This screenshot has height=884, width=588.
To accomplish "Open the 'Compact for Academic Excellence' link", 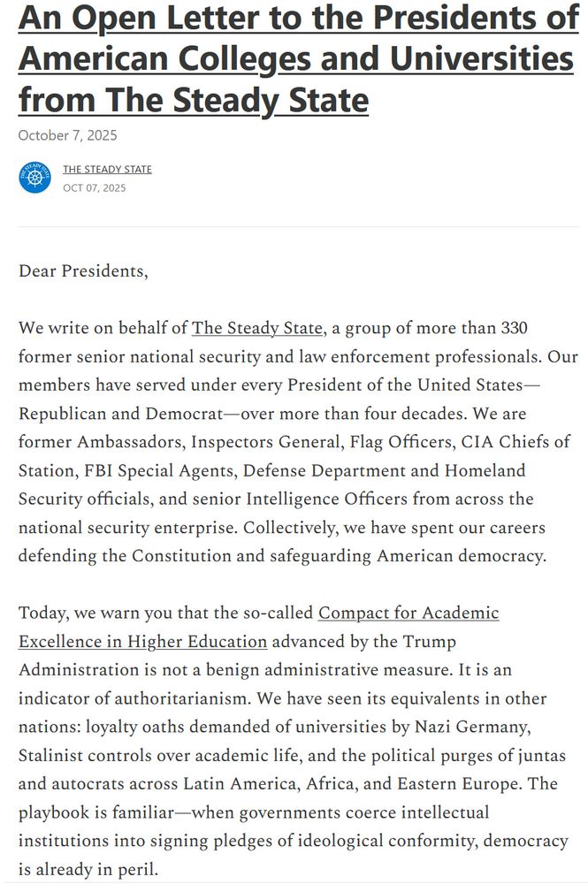I will 409,613.
